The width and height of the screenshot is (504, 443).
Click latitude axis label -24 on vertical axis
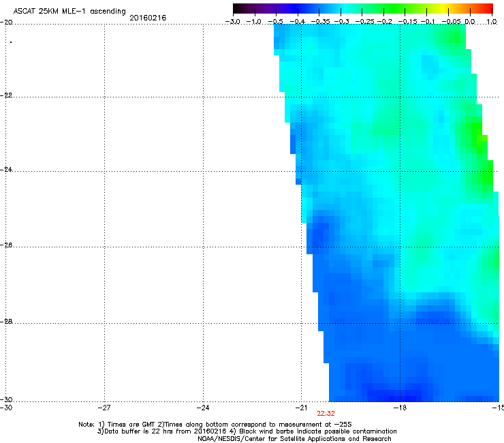[x=6, y=170]
